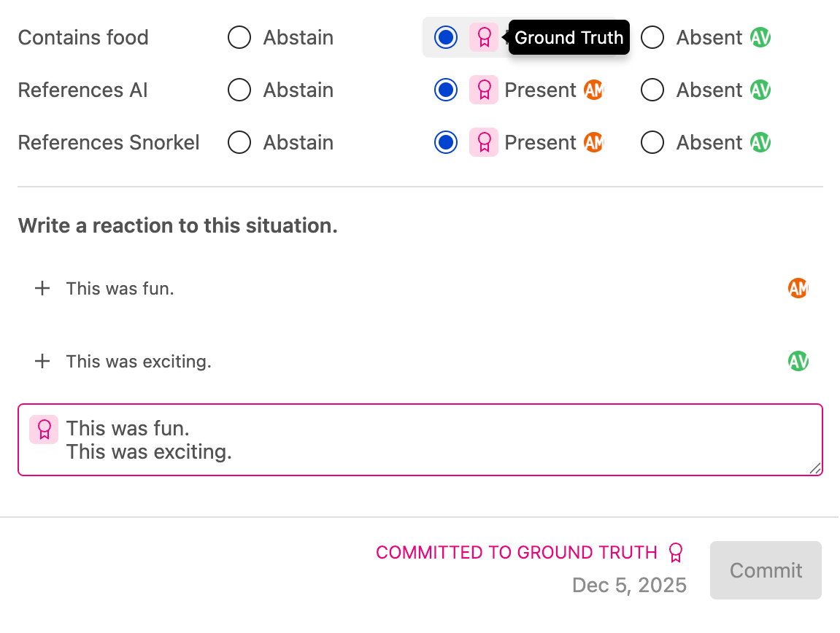Click ground truth ribbon icon in References Snorkel row
Screen dimensions: 840x633
483,142
